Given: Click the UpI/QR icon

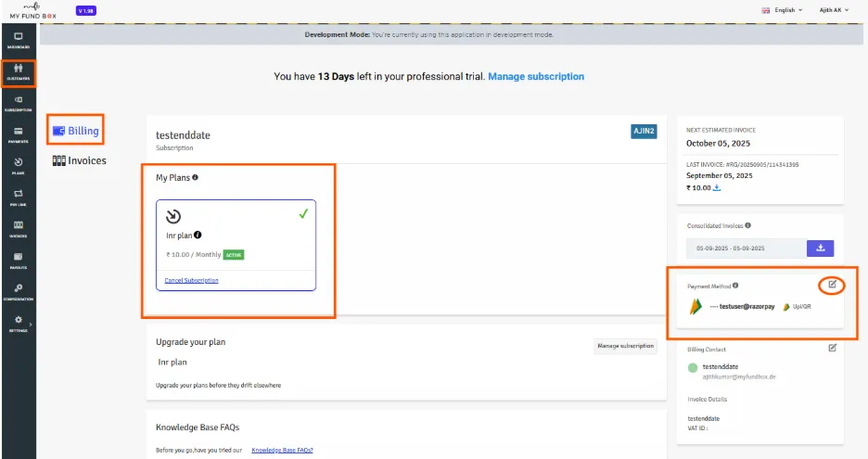Looking at the screenshot, I should (x=786, y=307).
